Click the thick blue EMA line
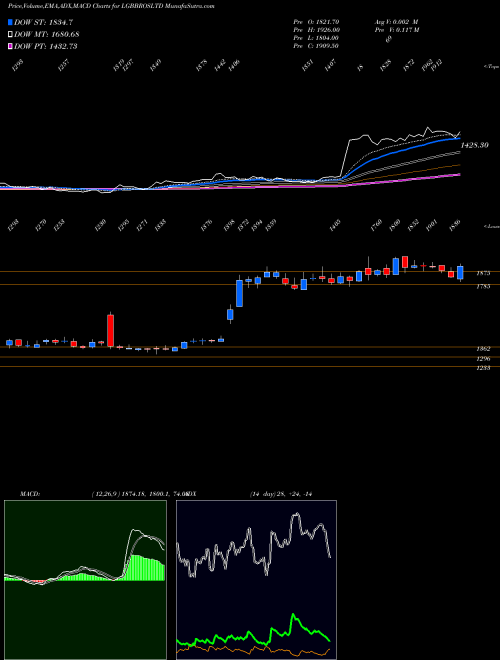Image resolution: width=500 pixels, height=660 pixels. (400, 149)
